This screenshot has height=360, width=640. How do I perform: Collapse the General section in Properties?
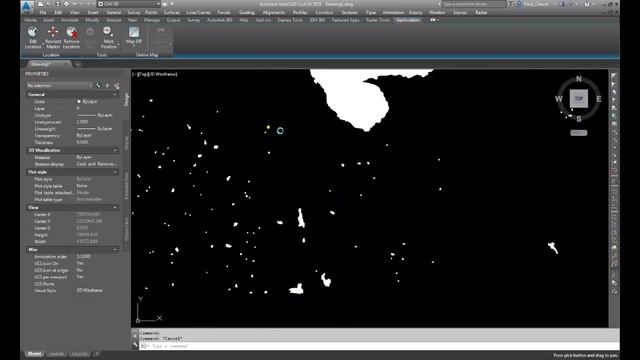point(115,94)
